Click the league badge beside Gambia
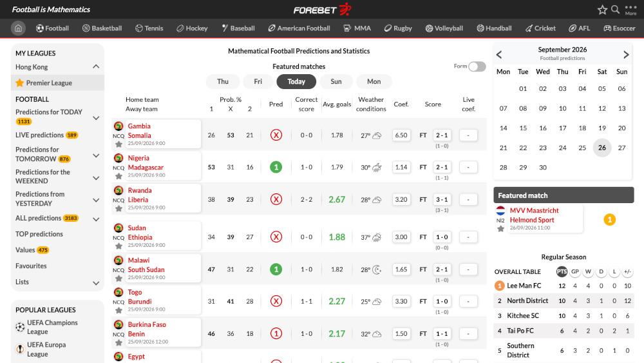Image resolution: width=644 pixels, height=363 pixels. pyautogui.click(x=118, y=126)
